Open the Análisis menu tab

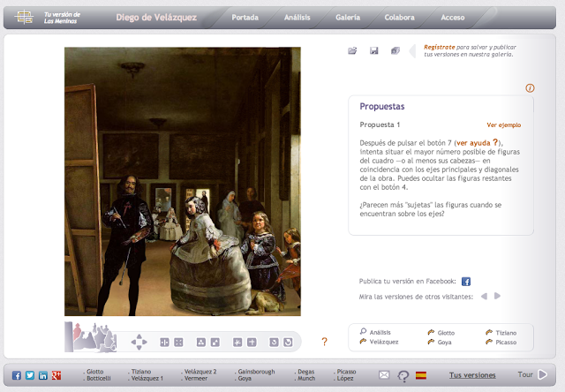(297, 18)
